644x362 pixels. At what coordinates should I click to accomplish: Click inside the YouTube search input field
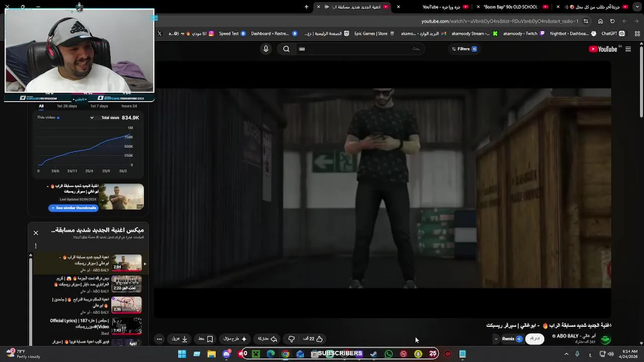click(x=360, y=49)
